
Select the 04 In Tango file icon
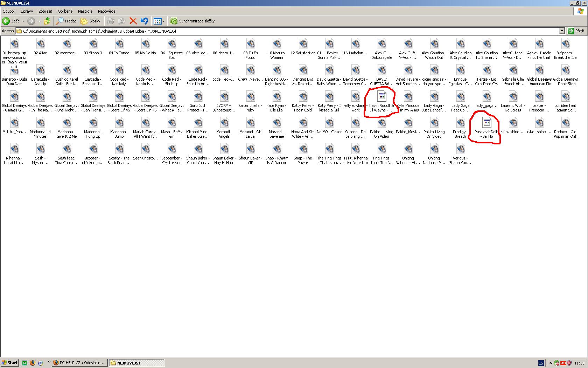tap(119, 43)
